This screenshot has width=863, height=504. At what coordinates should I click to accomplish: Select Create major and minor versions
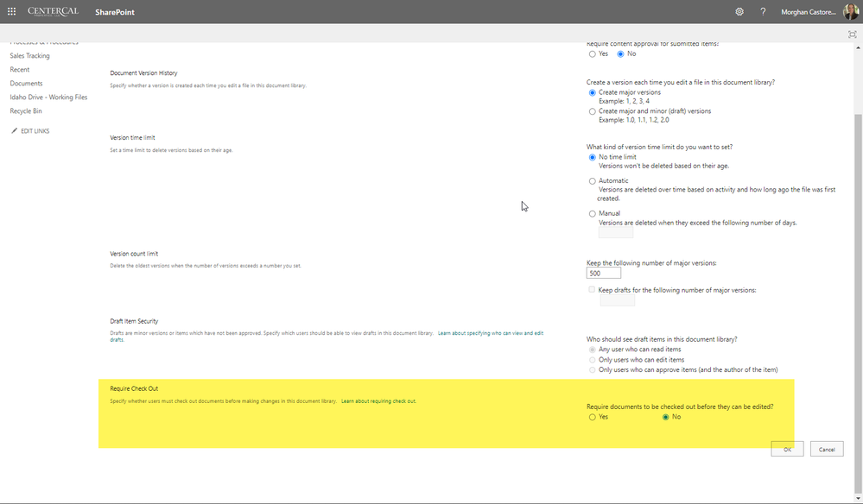593,111
